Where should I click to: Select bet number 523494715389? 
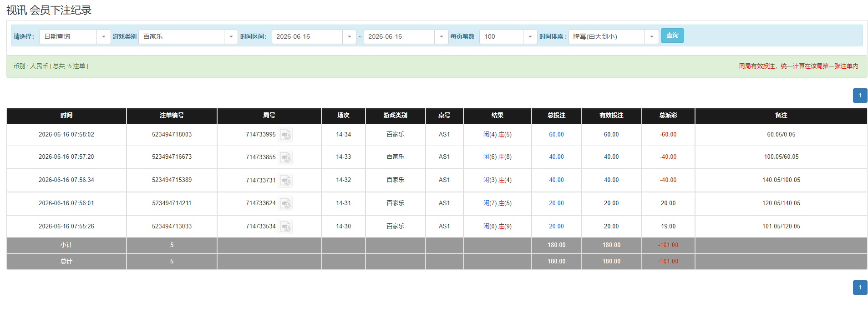tap(172, 180)
